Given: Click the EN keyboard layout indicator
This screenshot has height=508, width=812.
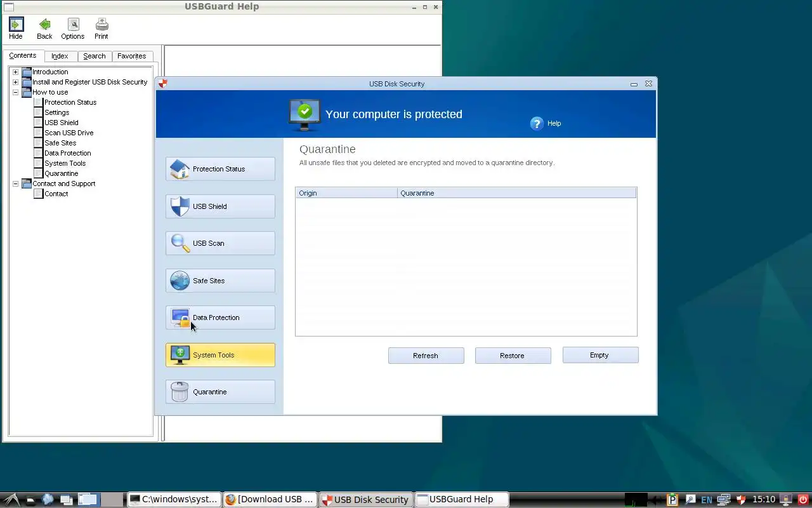Looking at the screenshot, I should point(706,500).
